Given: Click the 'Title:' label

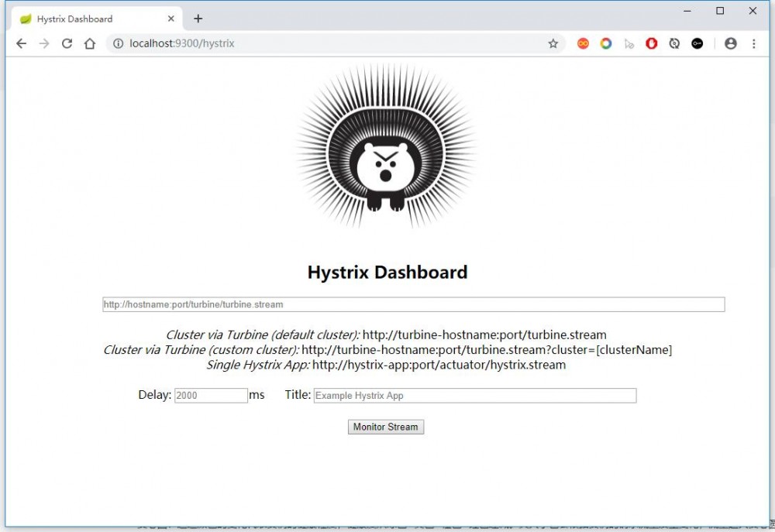Looking at the screenshot, I should (x=298, y=395).
